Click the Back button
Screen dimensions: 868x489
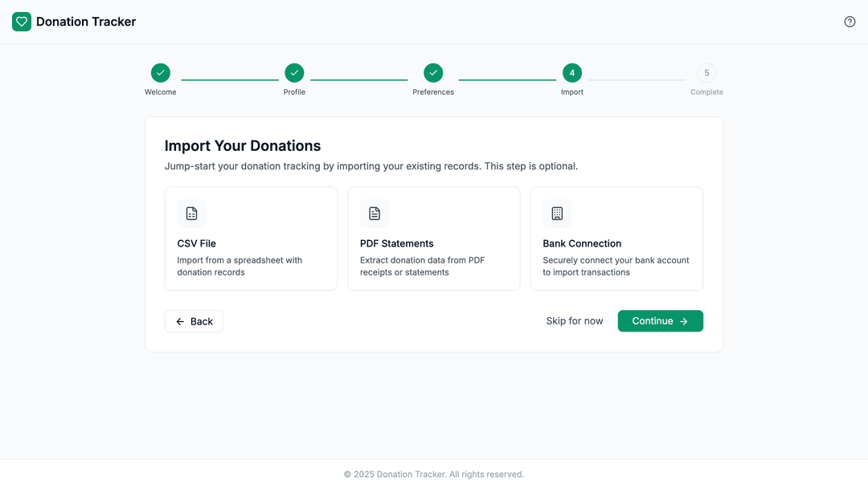click(x=194, y=320)
